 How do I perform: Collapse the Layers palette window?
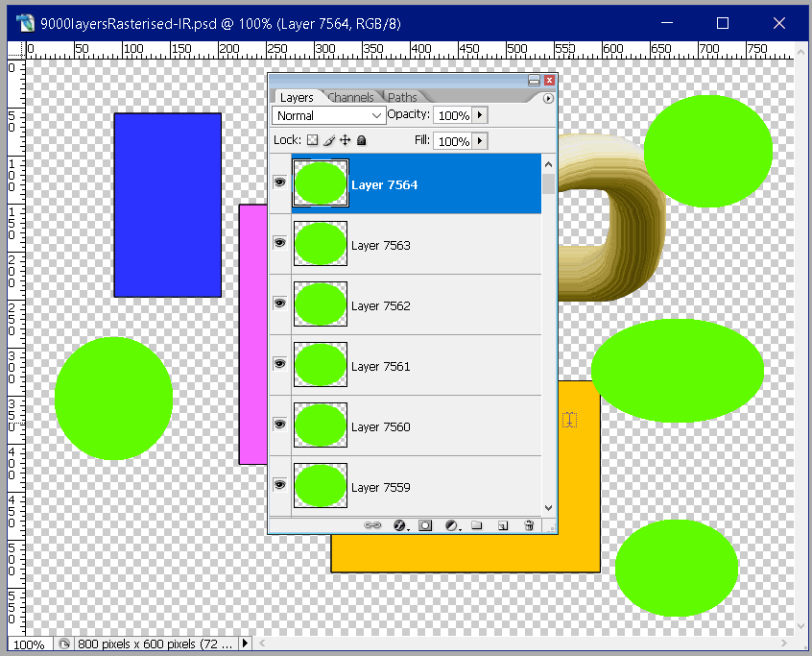pyautogui.click(x=534, y=81)
